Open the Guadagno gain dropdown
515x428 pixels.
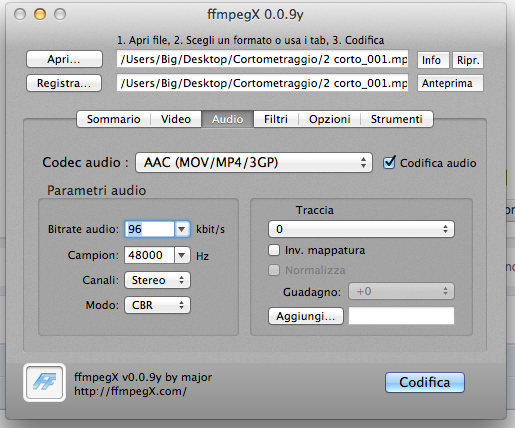(x=401, y=291)
